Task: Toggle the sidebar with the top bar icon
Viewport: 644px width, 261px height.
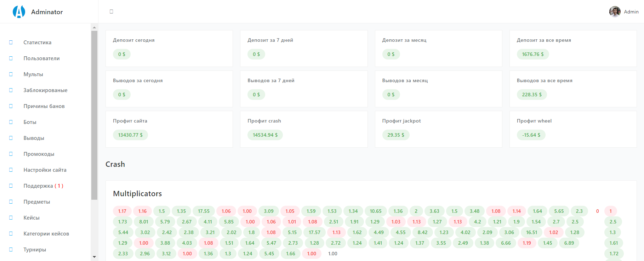Action: [111, 12]
